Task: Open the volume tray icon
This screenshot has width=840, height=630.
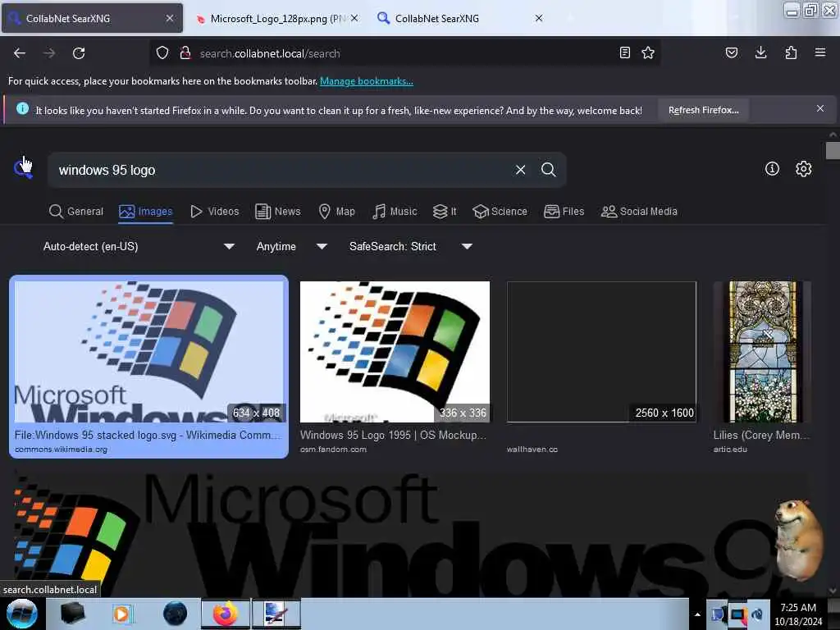Action: tap(757, 614)
